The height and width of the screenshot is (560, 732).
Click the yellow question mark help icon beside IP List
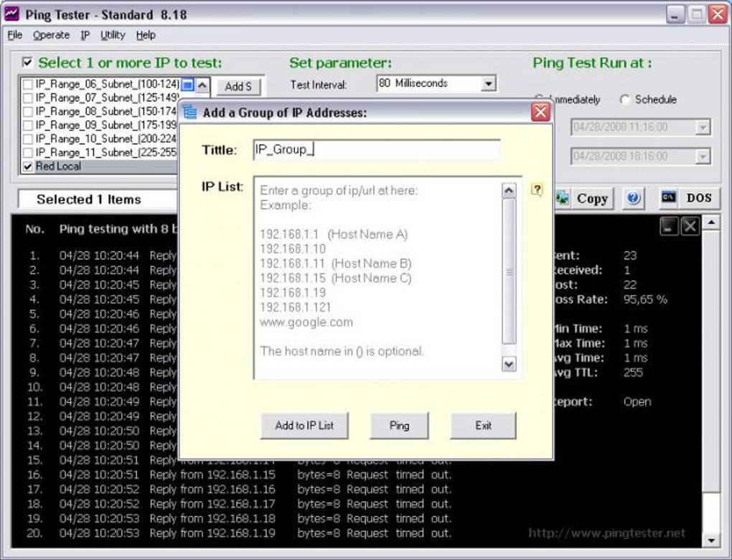(x=537, y=189)
